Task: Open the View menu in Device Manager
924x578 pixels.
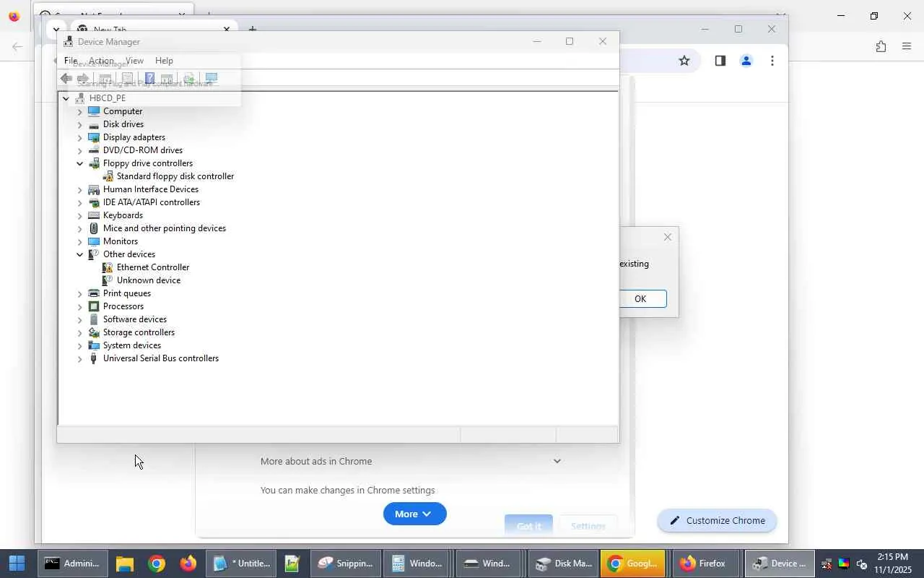Action: pyautogui.click(x=134, y=61)
